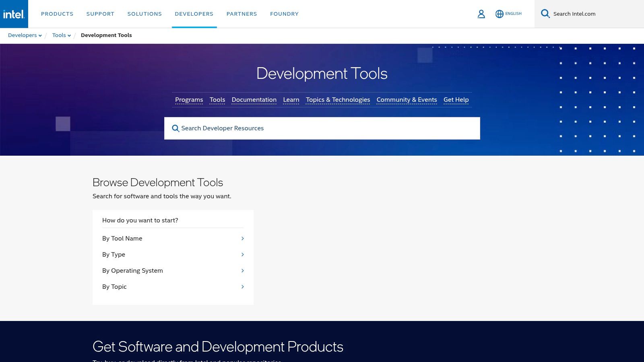Expand the By Topic option
Image resolution: width=644 pixels, height=362 pixels.
(x=173, y=287)
